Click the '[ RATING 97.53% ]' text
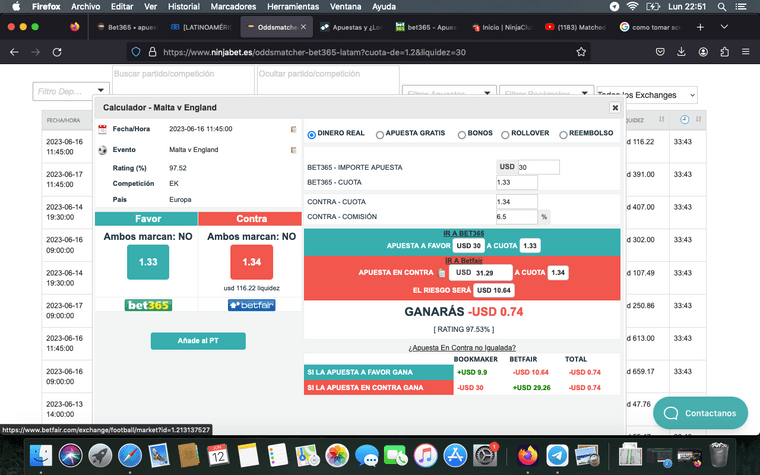The width and height of the screenshot is (760, 475). click(464, 329)
